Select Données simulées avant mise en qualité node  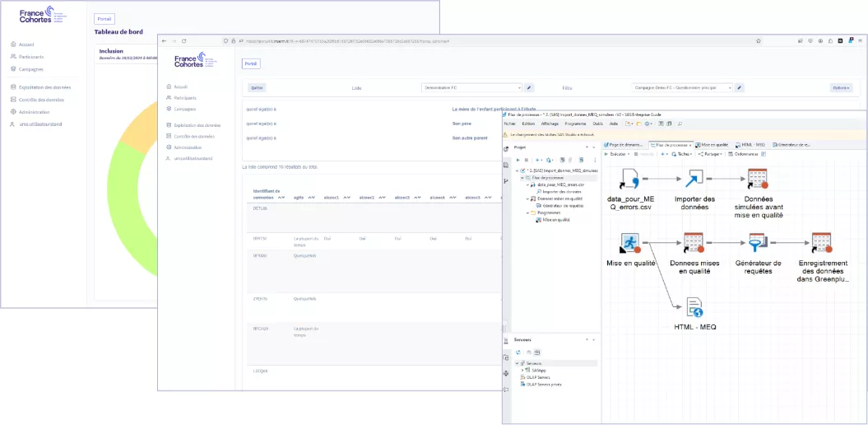tap(757, 179)
